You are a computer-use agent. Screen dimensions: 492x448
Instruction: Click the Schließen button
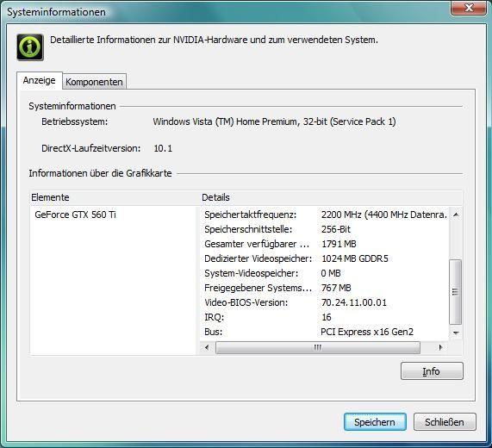tap(445, 422)
